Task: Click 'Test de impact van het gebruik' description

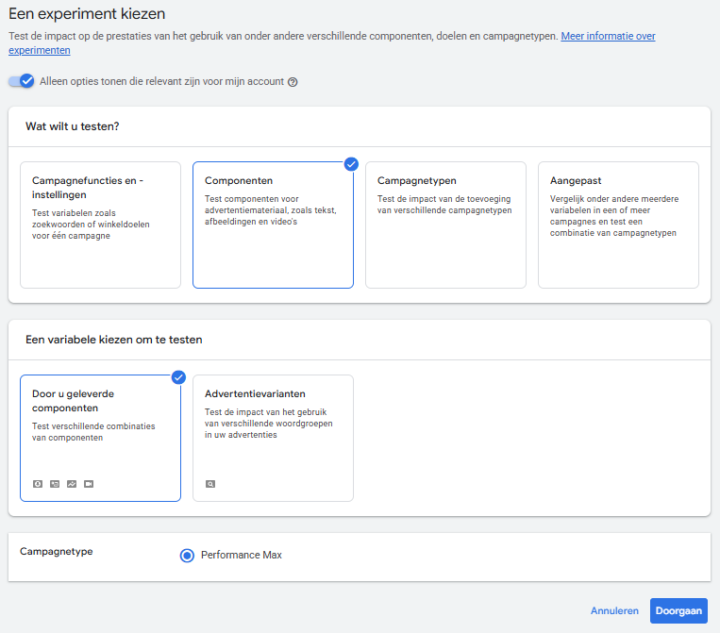Action: click(269, 423)
